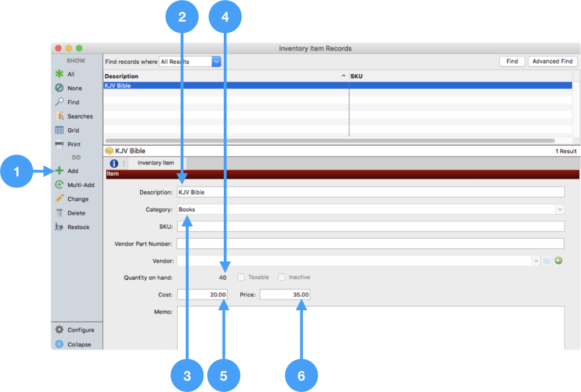
Task: Click the blue info icon
Action: coord(114,163)
